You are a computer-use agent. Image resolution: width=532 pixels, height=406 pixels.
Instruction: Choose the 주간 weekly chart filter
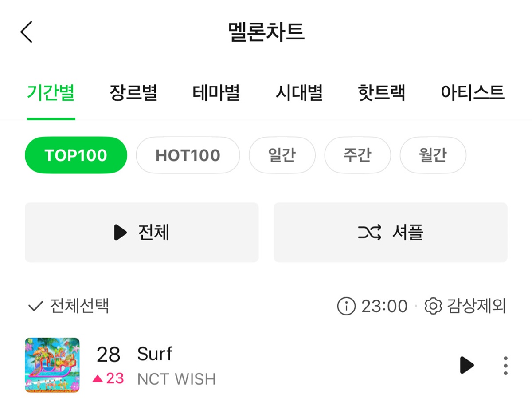(357, 155)
